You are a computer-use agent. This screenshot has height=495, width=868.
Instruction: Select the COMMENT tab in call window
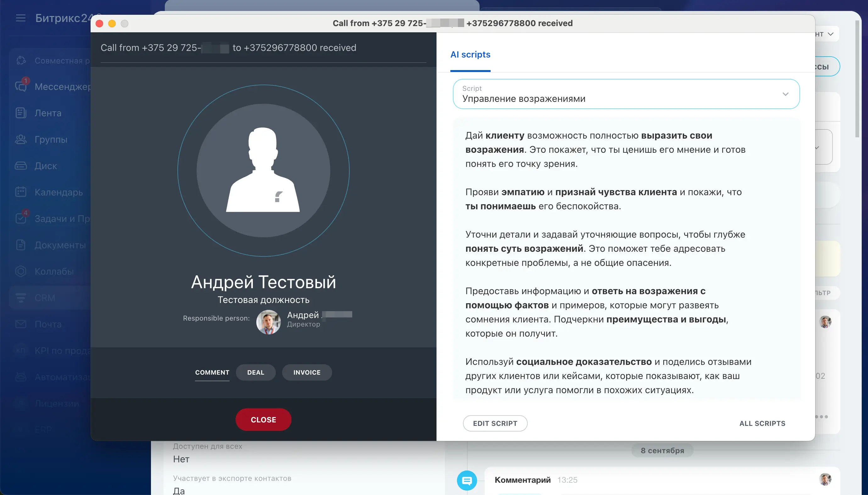coord(212,372)
